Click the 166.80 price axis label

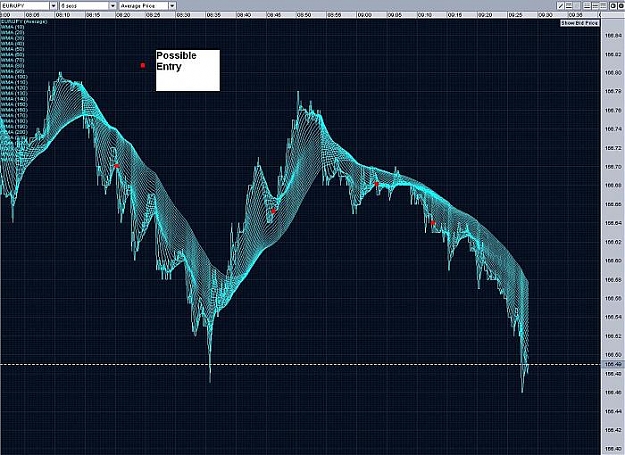(613, 73)
